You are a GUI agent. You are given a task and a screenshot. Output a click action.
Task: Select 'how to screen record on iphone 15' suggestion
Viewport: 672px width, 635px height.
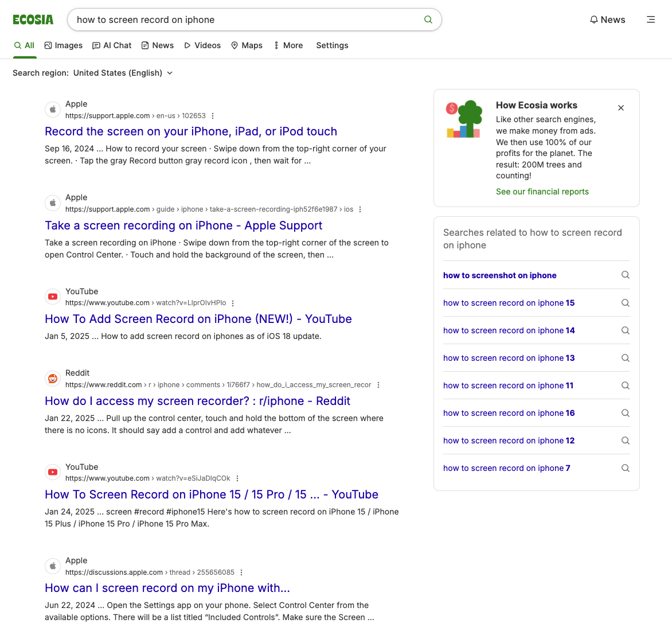pyautogui.click(x=509, y=303)
